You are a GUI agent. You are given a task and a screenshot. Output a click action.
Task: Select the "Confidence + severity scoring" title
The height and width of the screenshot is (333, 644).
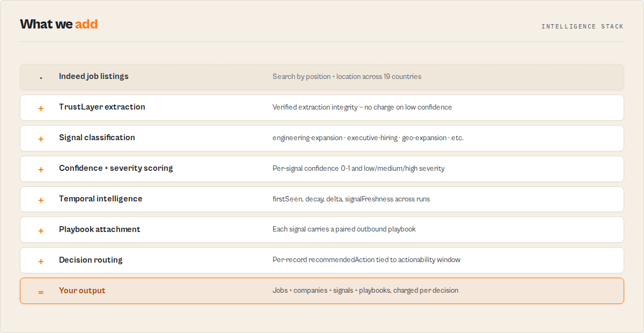(x=116, y=168)
